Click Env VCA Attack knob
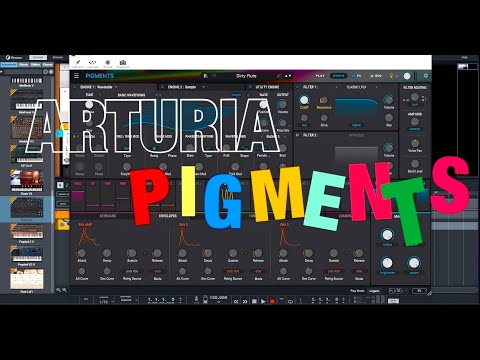This screenshot has height=360, width=480. click(81, 253)
